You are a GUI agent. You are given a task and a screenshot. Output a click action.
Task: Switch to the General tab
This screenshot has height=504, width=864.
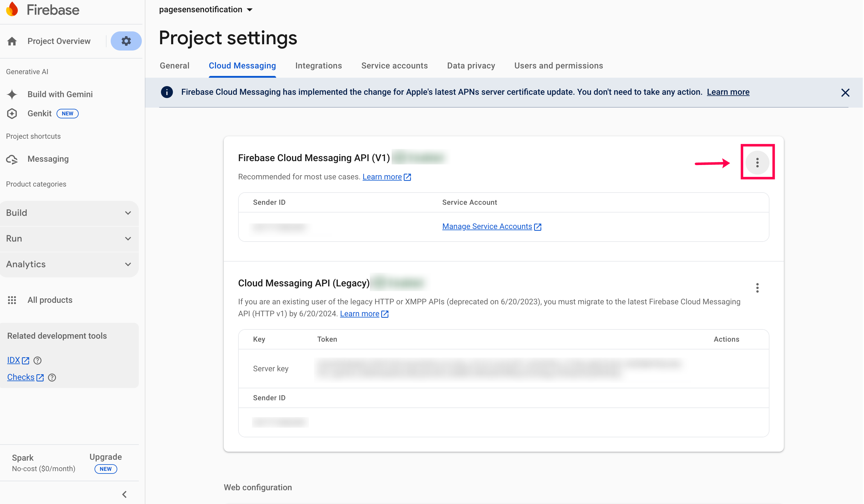coord(174,66)
